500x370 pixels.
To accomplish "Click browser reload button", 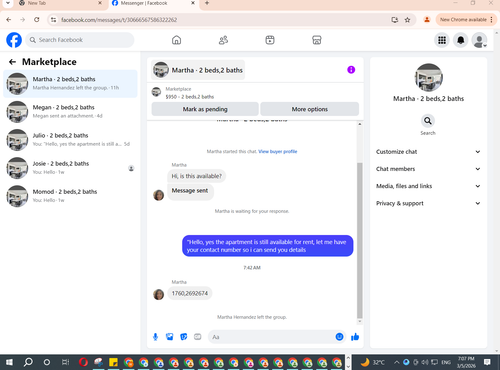I will pos(37,20).
